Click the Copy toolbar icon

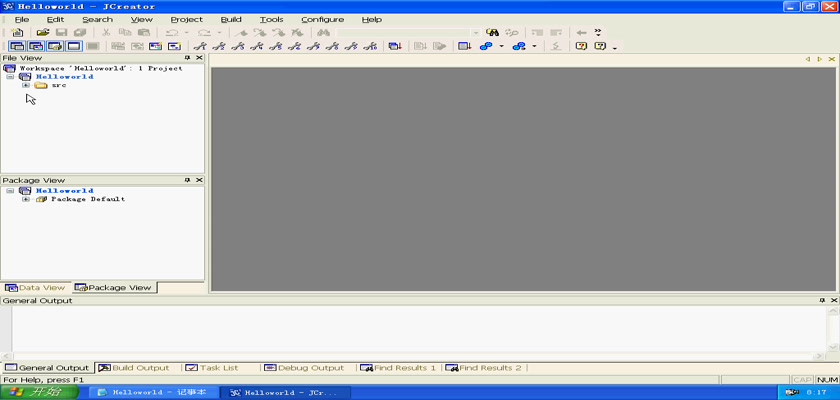(x=124, y=33)
